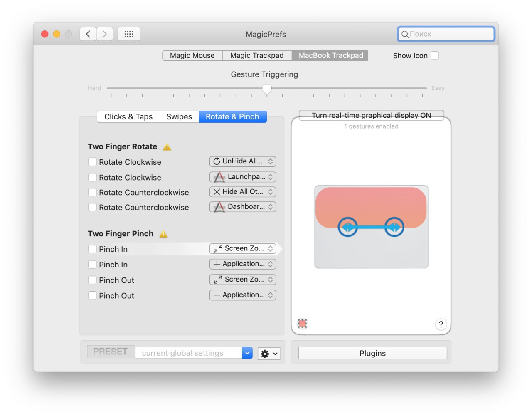Open help with the question mark button
Viewport: 532px width, 416px height.
point(441,324)
